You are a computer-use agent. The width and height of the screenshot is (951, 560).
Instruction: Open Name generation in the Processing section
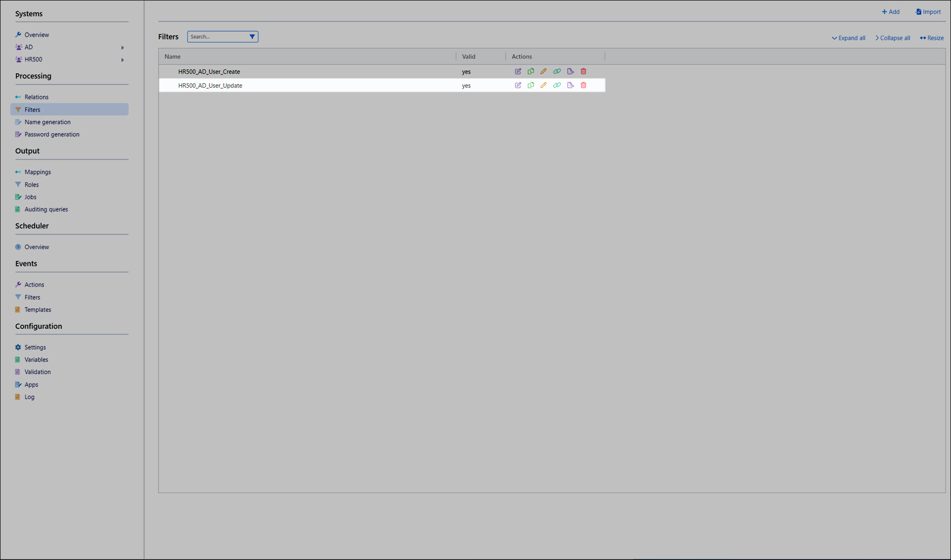[x=48, y=122]
